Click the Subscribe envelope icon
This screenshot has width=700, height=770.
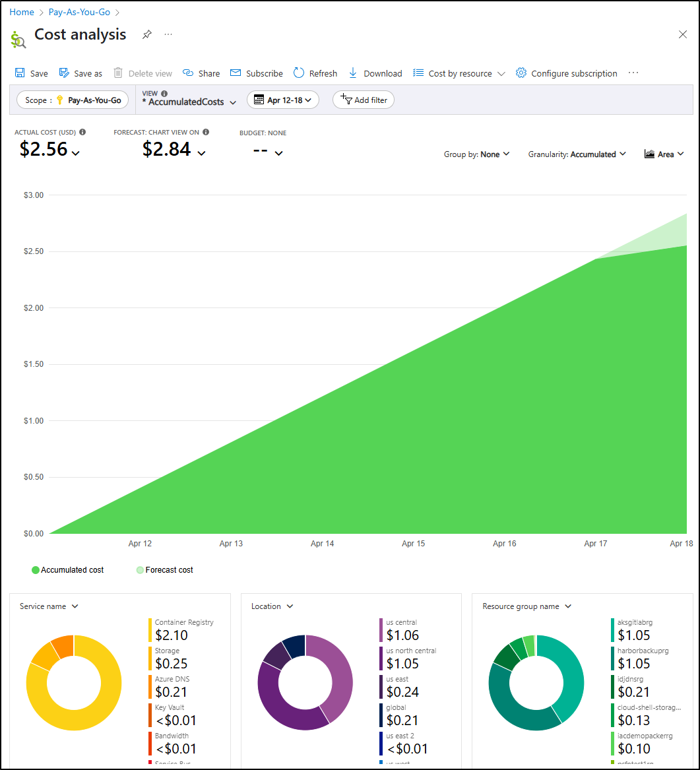coord(236,73)
